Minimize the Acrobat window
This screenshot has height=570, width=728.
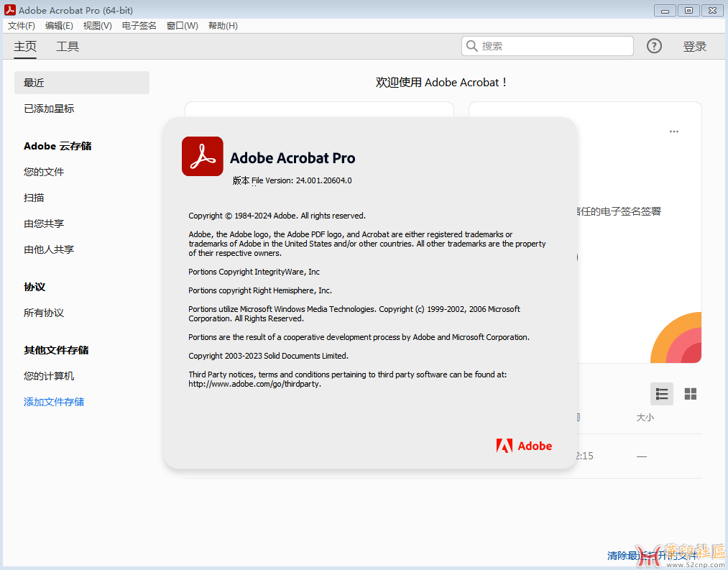tap(665, 10)
